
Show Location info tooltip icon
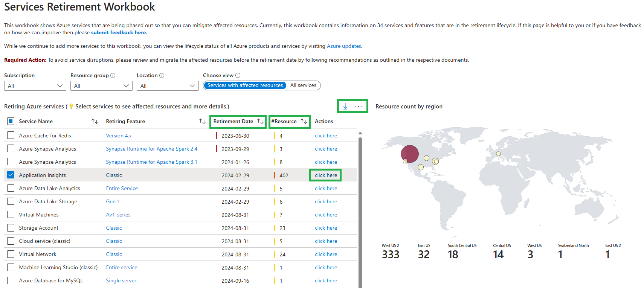[x=162, y=75]
